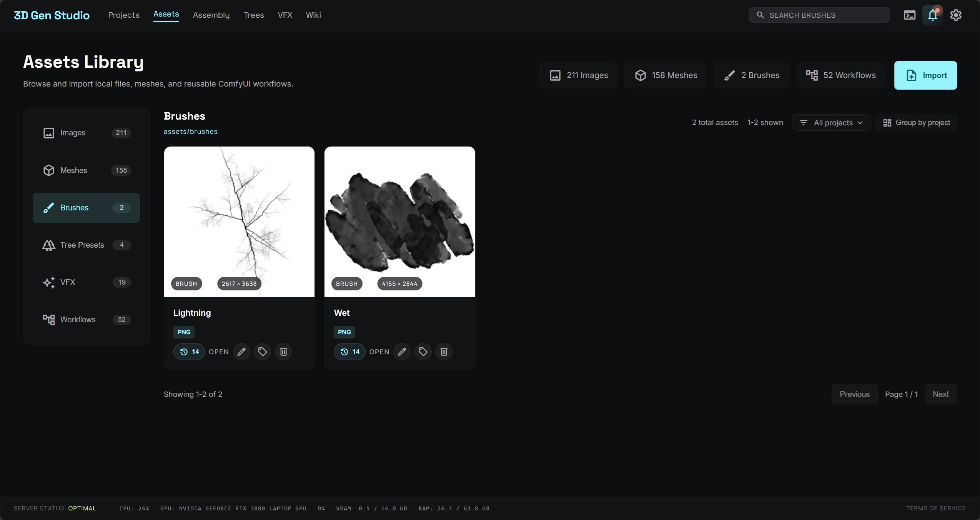The height and width of the screenshot is (520, 980).
Task: Click the Previous page button
Action: tap(855, 394)
